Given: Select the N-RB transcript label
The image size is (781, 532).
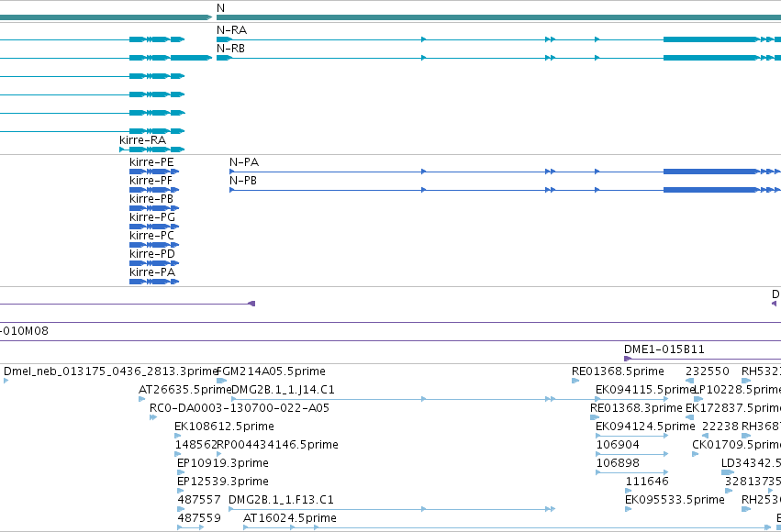Looking at the screenshot, I should pyautogui.click(x=230, y=49).
